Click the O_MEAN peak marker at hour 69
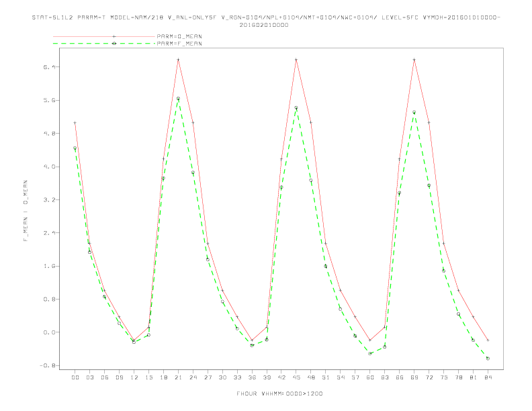The image size is (532, 411). pyautogui.click(x=414, y=60)
